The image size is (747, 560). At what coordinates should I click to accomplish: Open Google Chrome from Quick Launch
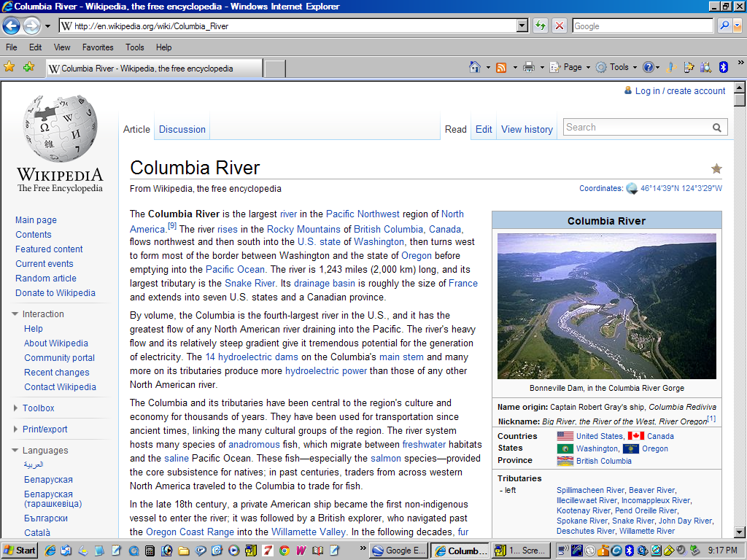[285, 551]
